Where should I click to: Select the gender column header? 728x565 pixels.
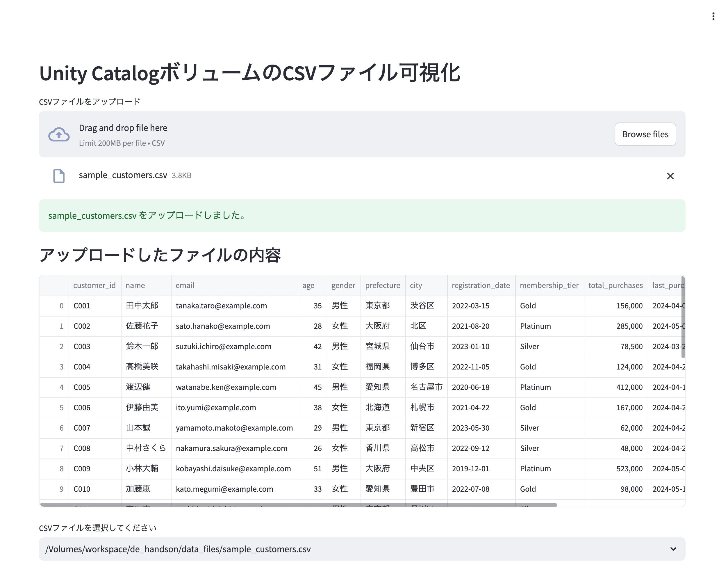click(x=344, y=285)
